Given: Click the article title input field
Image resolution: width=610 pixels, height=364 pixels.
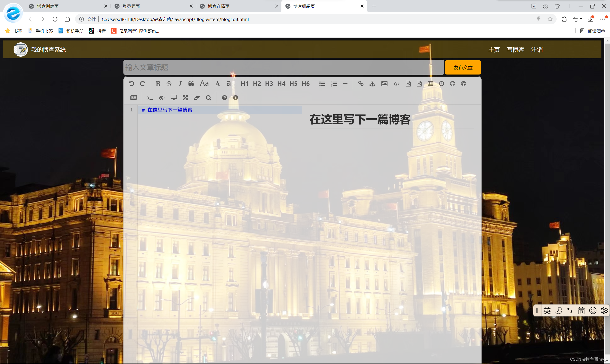Looking at the screenshot, I should coord(284,67).
